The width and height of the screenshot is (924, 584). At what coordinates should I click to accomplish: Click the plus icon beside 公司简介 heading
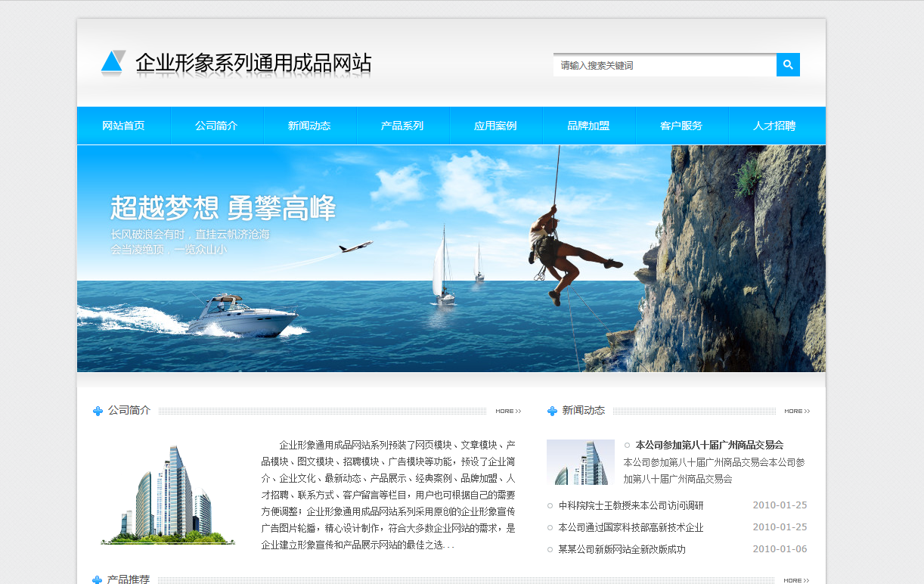[98, 411]
